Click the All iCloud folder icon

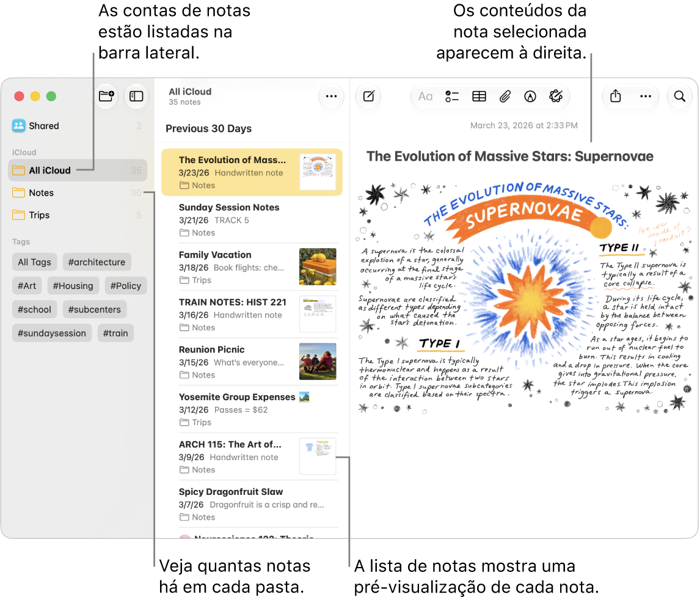(x=19, y=170)
